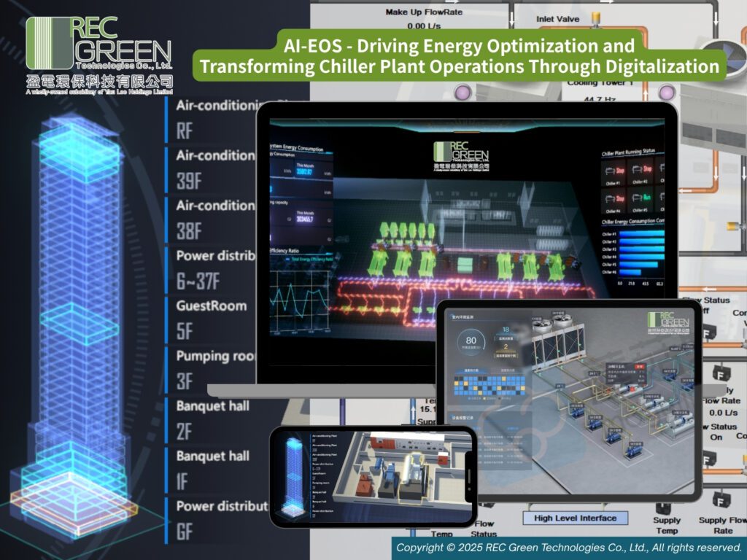This screenshot has height=560, width=747.
Task: Click the 44.7 Hz frequency value
Action: pos(600,99)
